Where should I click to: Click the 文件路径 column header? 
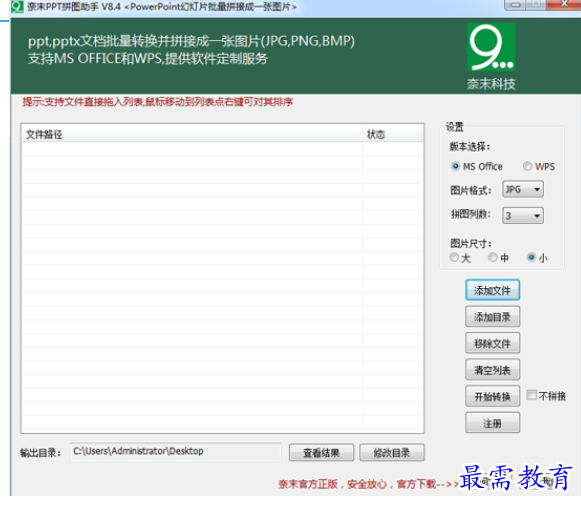pos(192,134)
